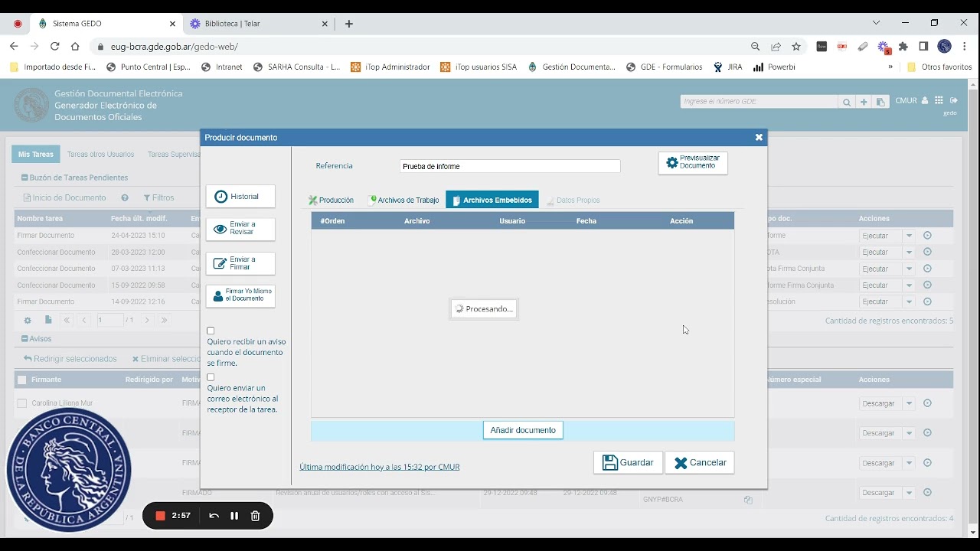
Task: Open the CMUR user menu
Action: (x=912, y=100)
